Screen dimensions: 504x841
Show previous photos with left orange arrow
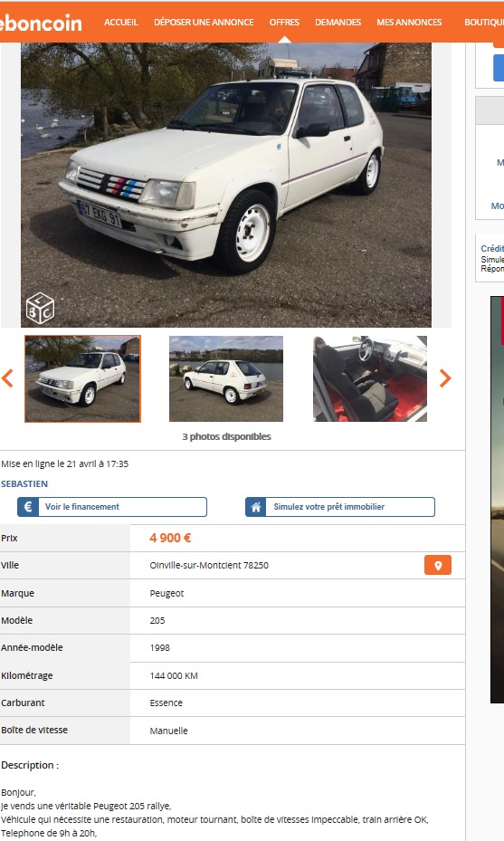[7, 378]
